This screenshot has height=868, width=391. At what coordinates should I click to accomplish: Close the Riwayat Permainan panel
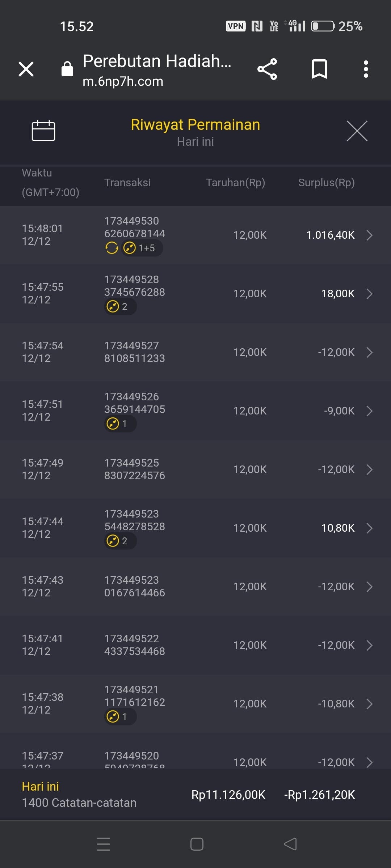[357, 131]
